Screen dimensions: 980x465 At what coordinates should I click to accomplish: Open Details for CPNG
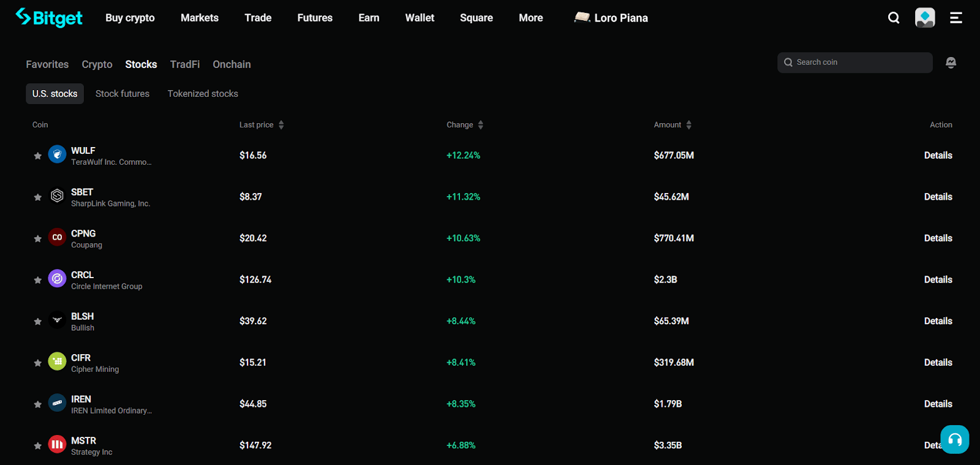pos(938,238)
